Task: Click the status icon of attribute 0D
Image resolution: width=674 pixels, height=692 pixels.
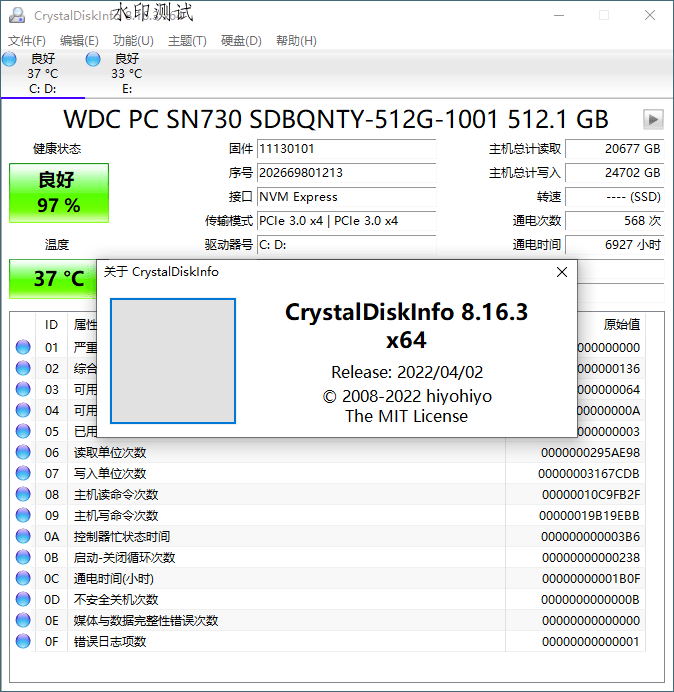Action: click(x=23, y=599)
